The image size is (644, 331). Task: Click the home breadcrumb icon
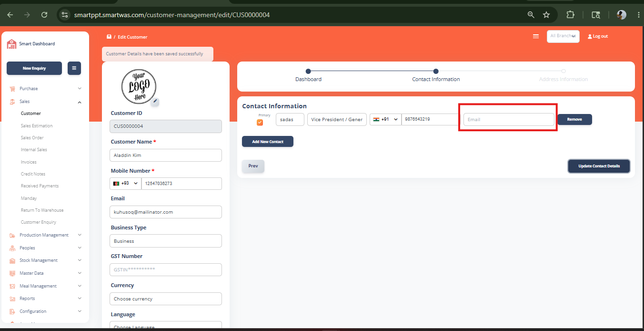coord(109,37)
